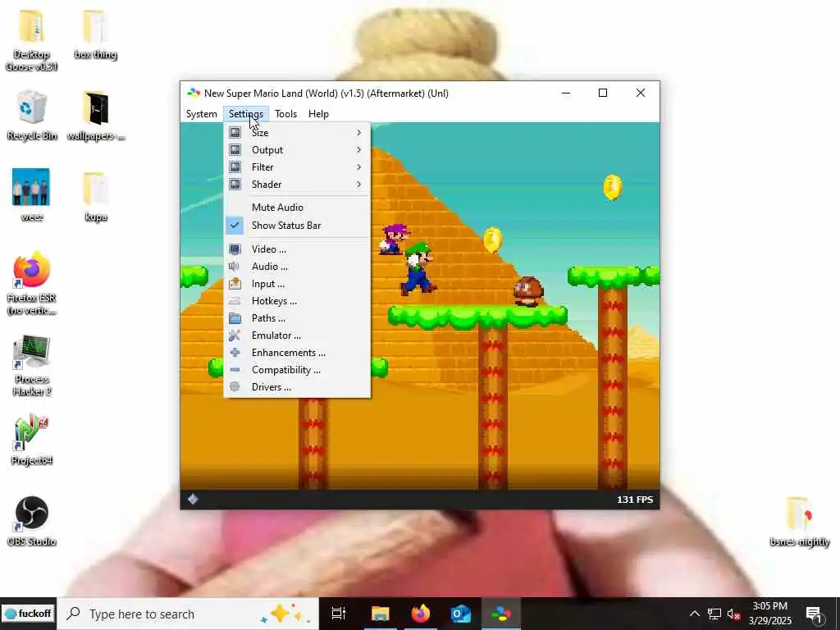Click the Video settings monitor icon
This screenshot has height=630, width=840.
[235, 249]
